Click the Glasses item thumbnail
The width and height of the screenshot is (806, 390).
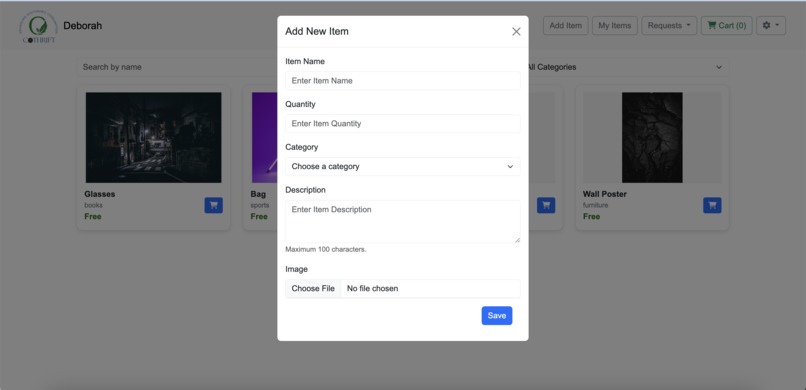154,137
